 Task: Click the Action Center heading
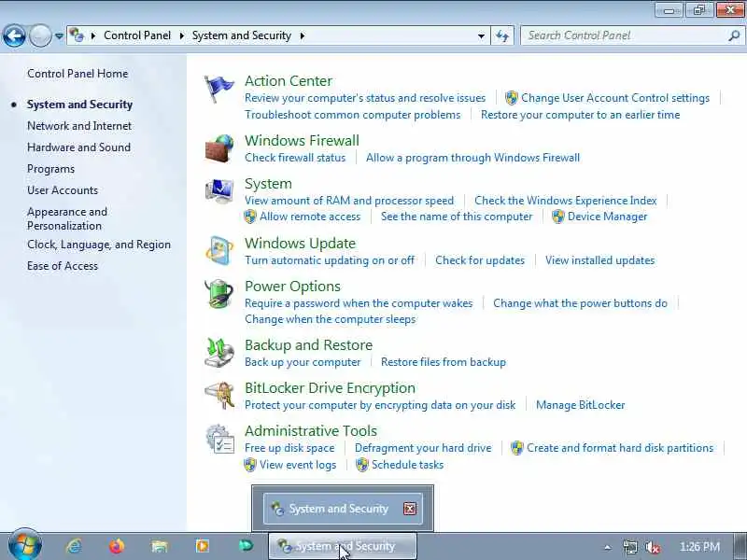coord(289,80)
